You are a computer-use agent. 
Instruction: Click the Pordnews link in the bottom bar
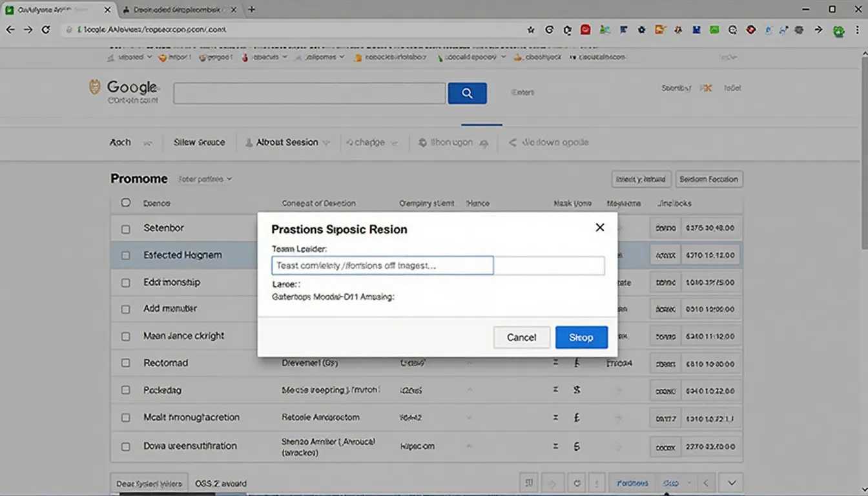(x=633, y=483)
